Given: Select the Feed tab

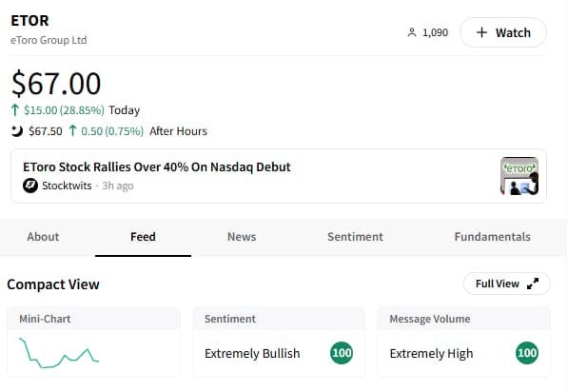Looking at the screenshot, I should click(x=143, y=237).
